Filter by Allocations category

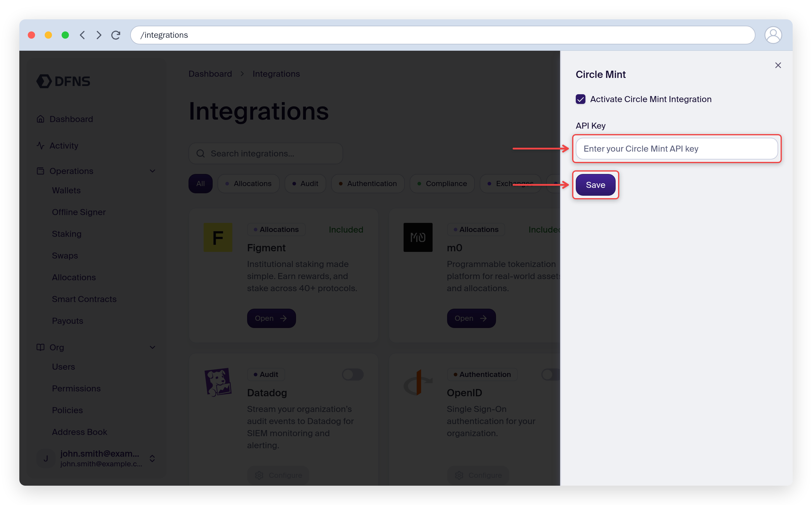tap(249, 184)
